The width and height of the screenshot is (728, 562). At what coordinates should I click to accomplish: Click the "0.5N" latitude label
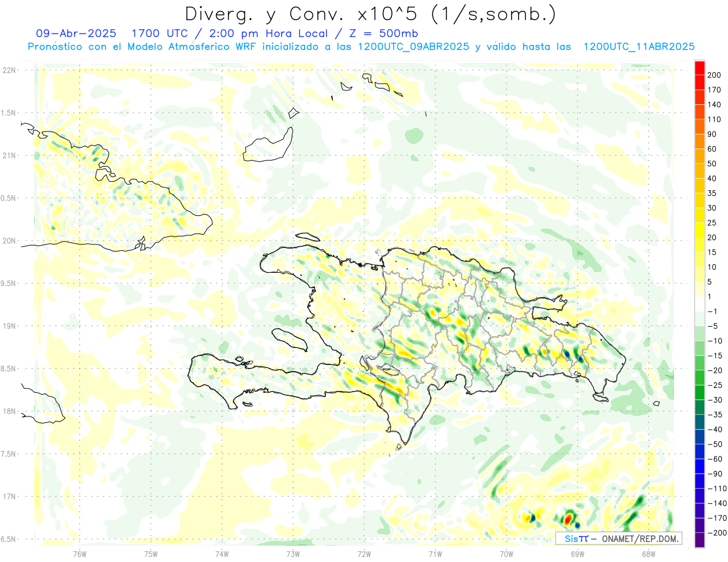pos(8,198)
